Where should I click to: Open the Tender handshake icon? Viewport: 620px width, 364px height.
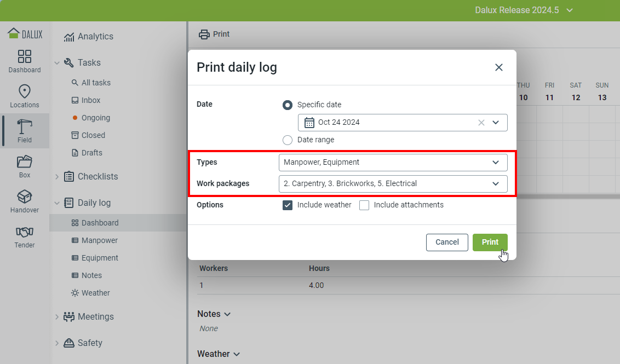[25, 232]
